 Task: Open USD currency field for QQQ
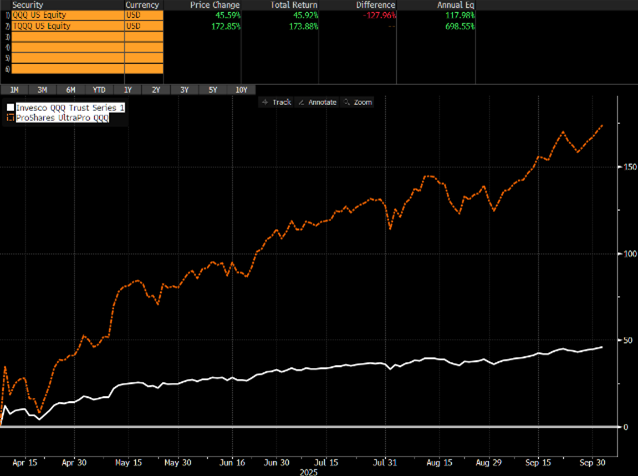pos(143,15)
